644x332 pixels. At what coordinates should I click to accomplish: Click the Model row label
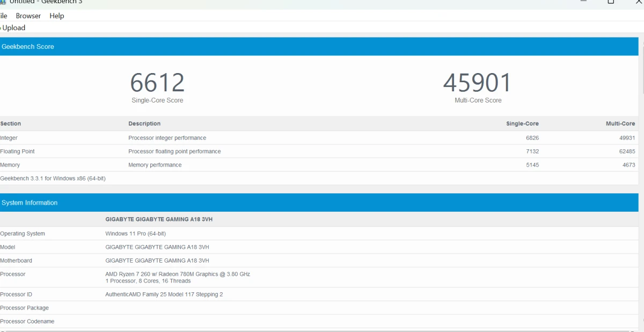point(8,247)
